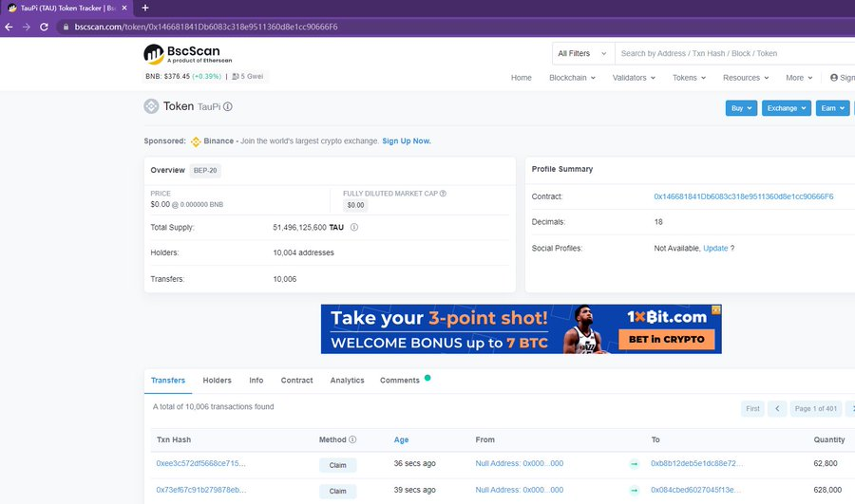
Task: Select the Transfers tab
Action: [168, 381]
